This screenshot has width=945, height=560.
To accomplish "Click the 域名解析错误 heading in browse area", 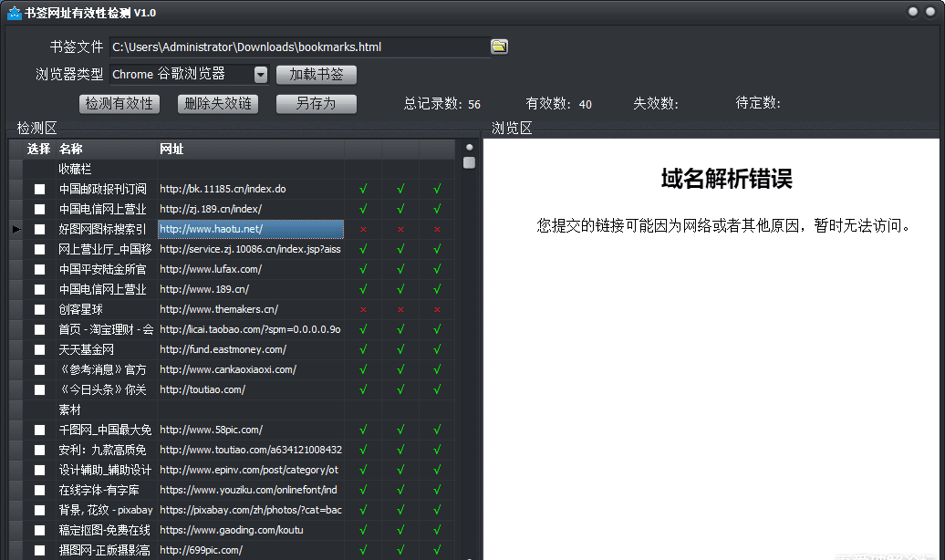I will 726,179.
